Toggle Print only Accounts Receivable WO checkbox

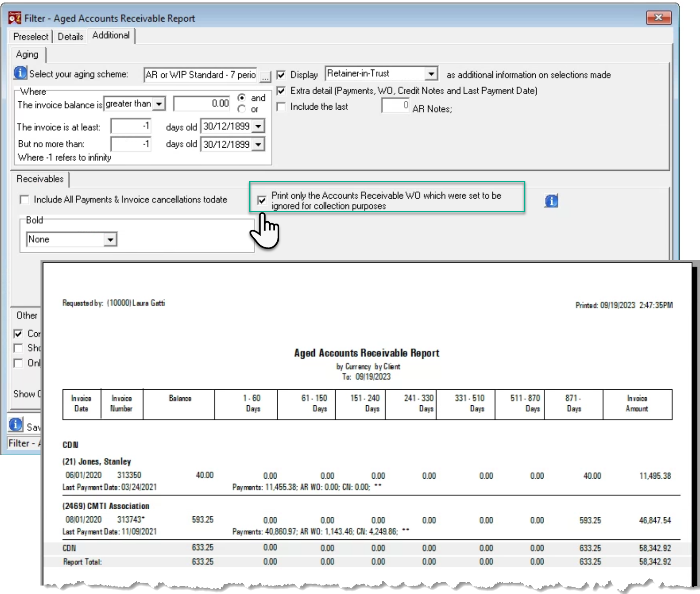coord(262,201)
